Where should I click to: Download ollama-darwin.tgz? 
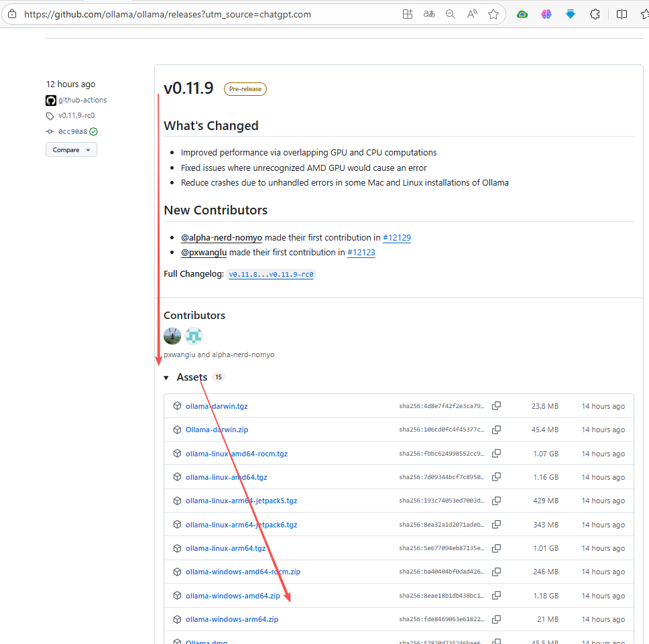(x=217, y=406)
